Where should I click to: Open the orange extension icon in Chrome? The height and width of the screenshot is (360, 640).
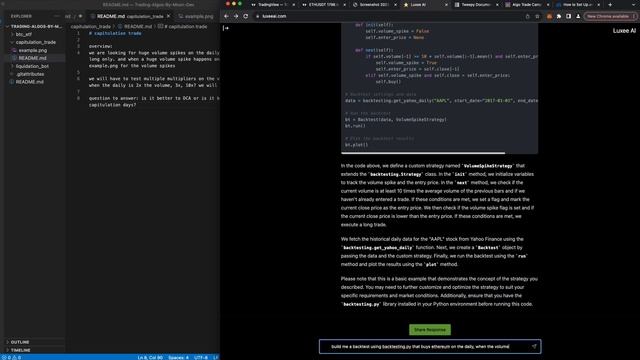coord(549,16)
